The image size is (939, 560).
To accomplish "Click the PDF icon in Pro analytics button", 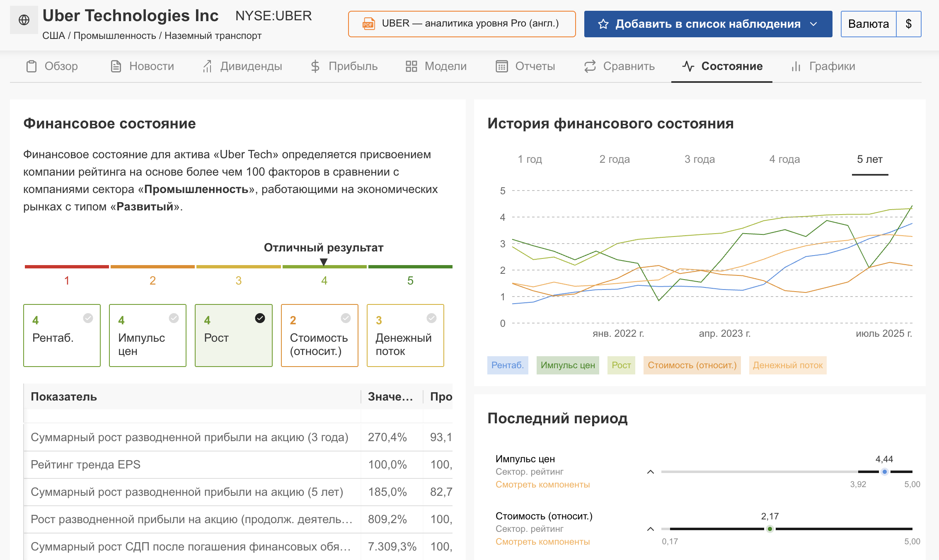I will [x=368, y=24].
